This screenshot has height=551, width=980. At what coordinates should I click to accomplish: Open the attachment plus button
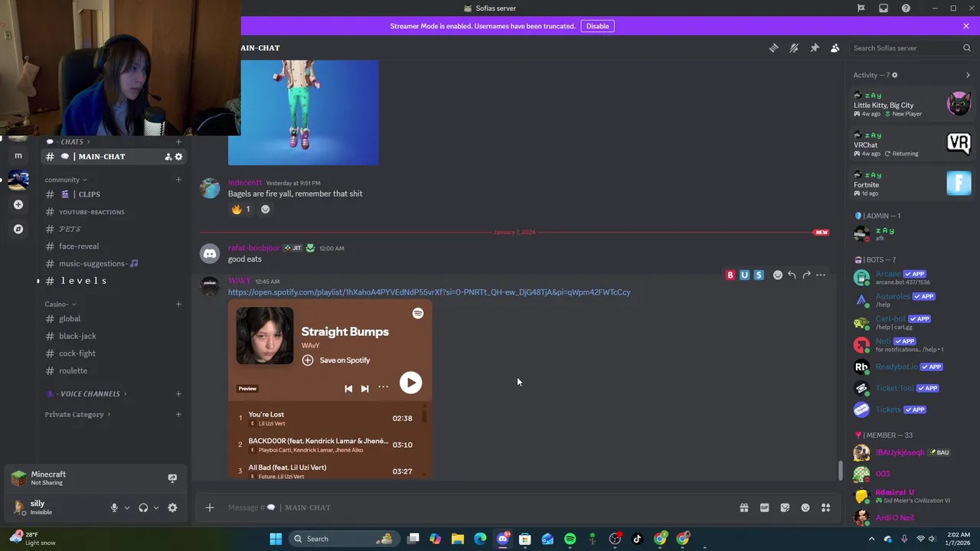(210, 507)
